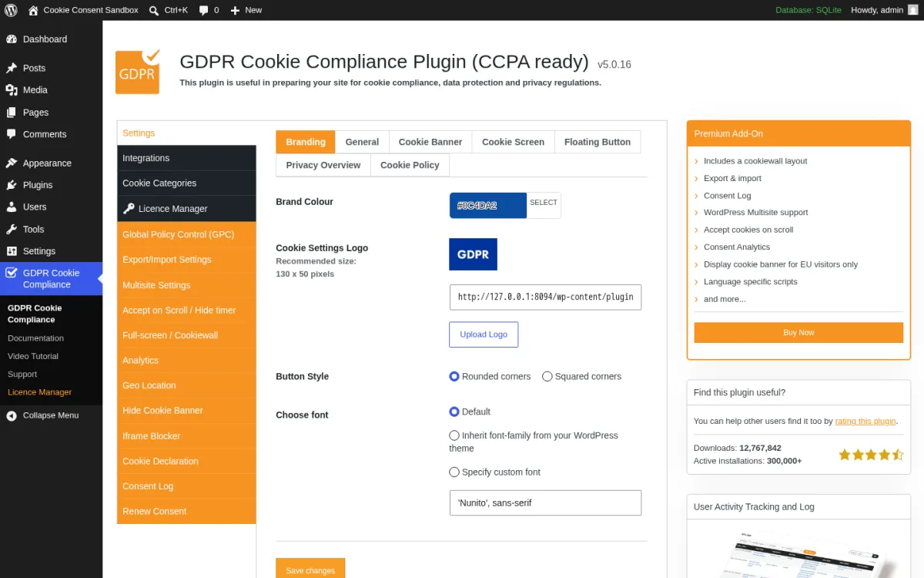Open Dashboard gauge icon
This screenshot has height=578, width=924.
[12, 39]
